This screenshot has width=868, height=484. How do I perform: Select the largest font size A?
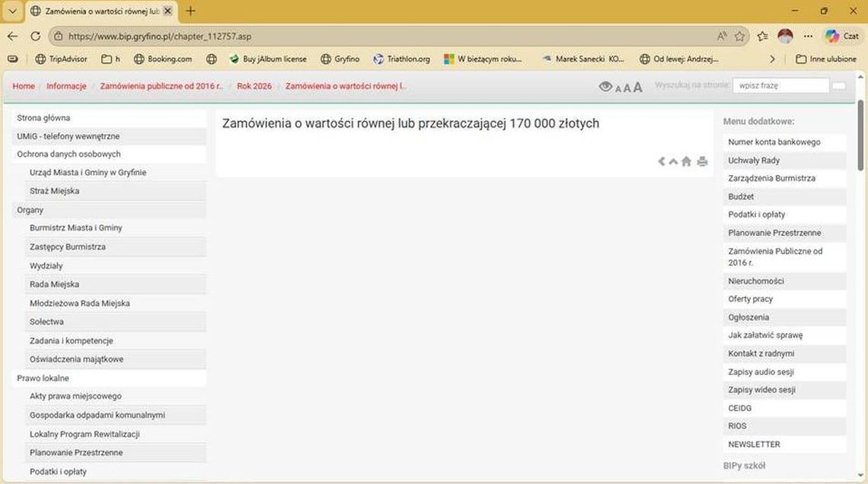pos(638,87)
